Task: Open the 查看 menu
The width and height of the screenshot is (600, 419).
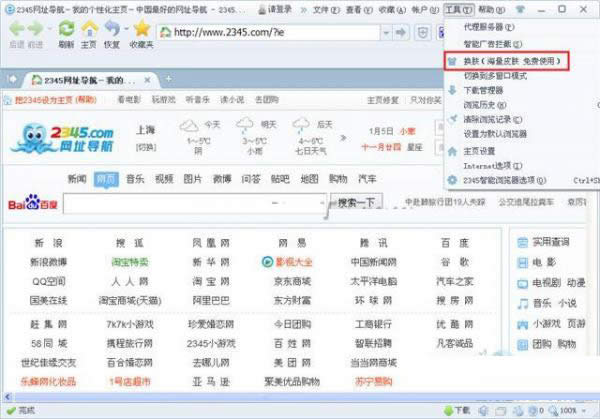Action: point(359,10)
